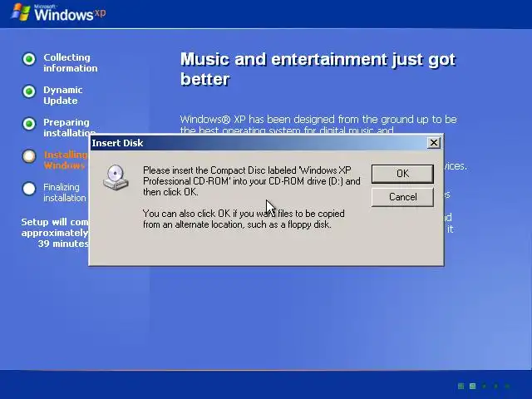
Task: Close the Insert Disk dialog via X
Action: tap(434, 143)
